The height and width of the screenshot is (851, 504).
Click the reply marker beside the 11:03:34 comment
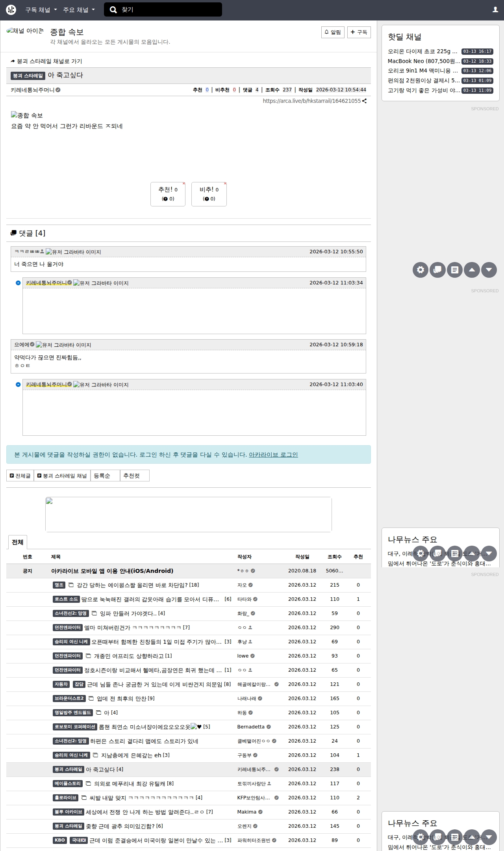(18, 283)
